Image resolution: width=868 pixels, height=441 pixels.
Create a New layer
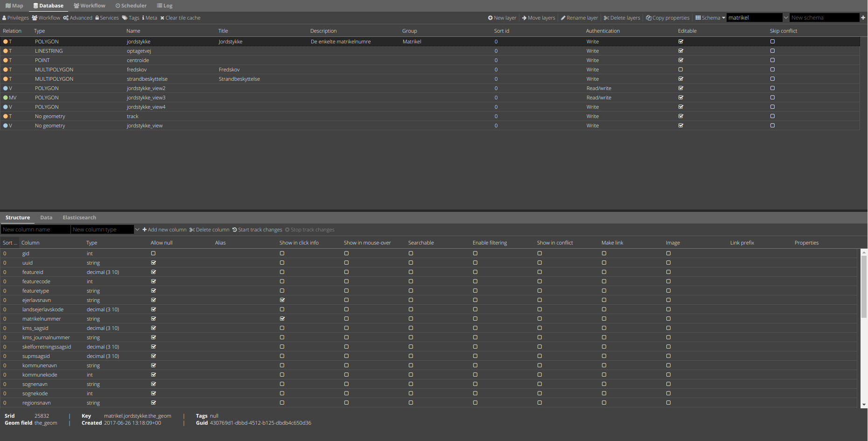click(502, 18)
